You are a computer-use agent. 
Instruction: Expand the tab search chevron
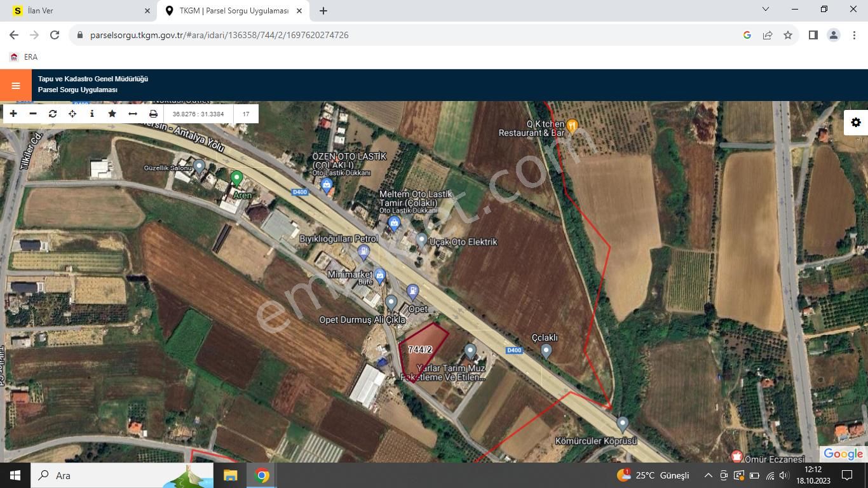point(766,10)
